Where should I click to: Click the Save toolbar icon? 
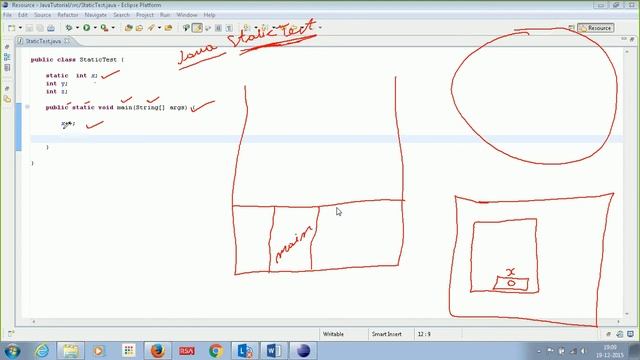29,28
